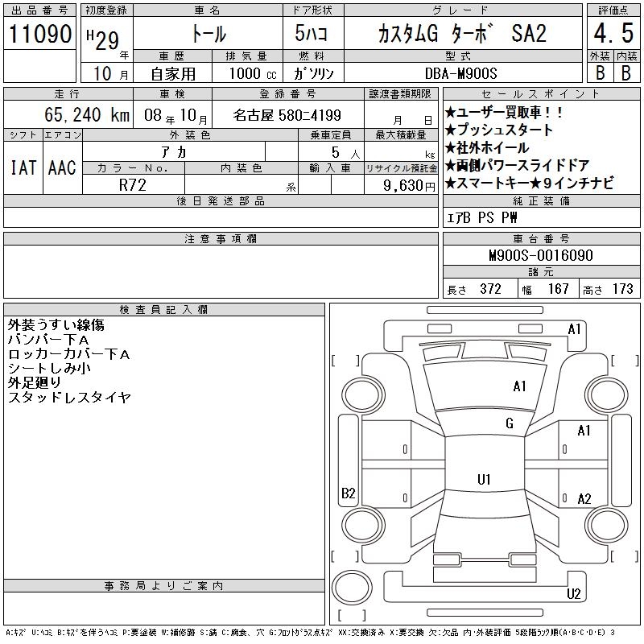Click air conditioner code AAC
The width and height of the screenshot is (644, 644).
pyautogui.click(x=62, y=167)
